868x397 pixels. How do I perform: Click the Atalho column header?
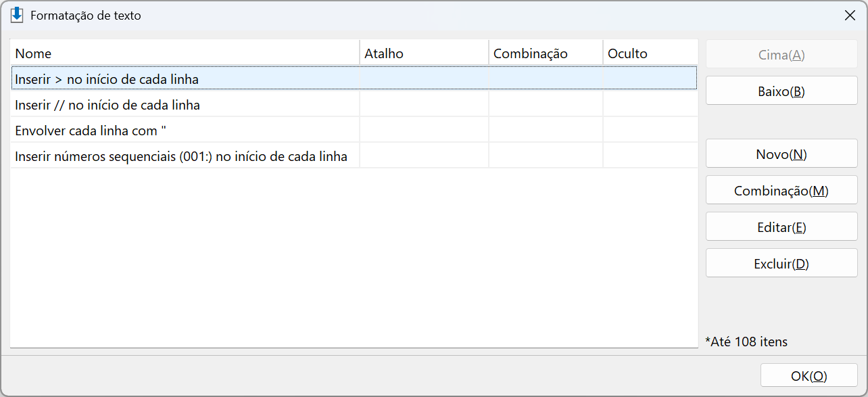pos(424,53)
